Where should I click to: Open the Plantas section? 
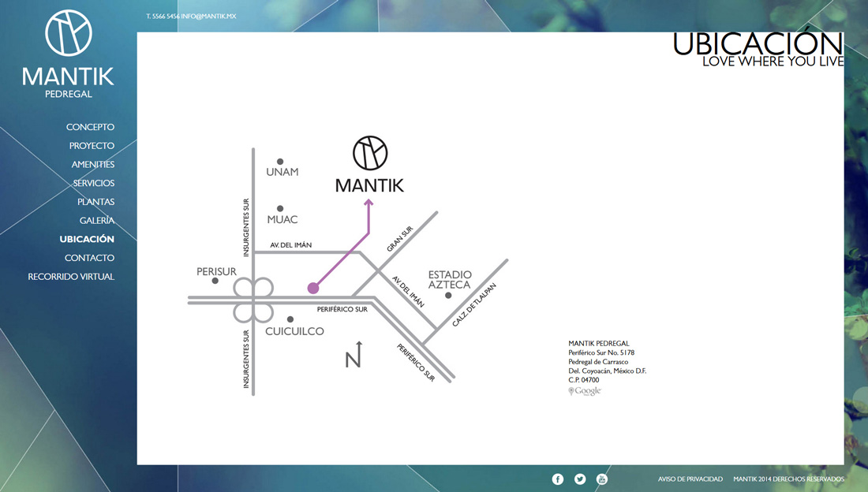point(95,202)
